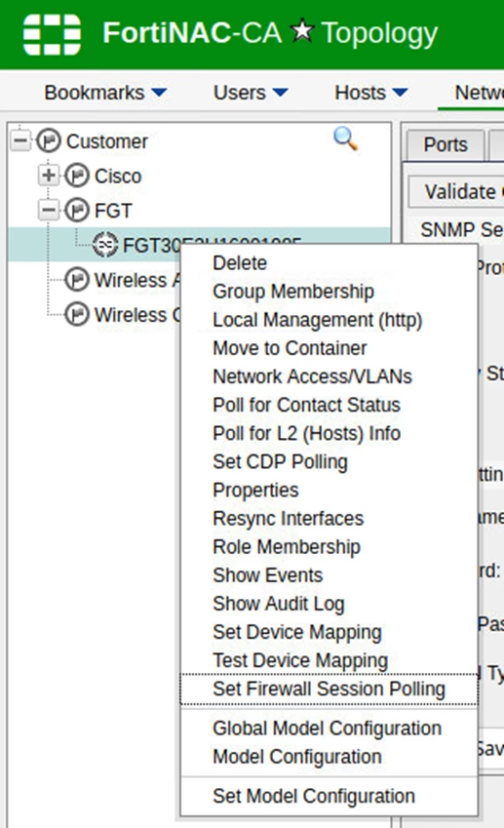This screenshot has width=504, height=828.
Task: Select the FGT container icon
Action: click(77, 211)
